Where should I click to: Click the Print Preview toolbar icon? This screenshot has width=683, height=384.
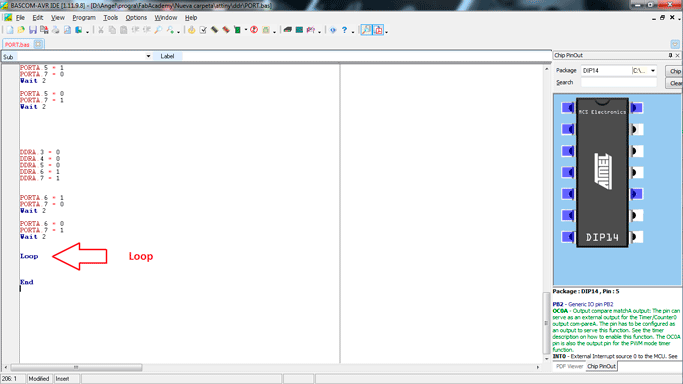67,30
